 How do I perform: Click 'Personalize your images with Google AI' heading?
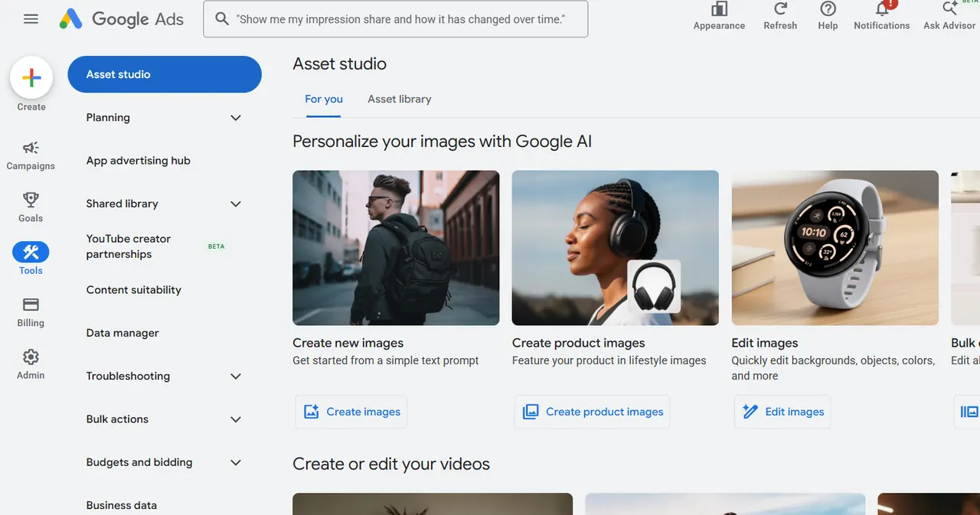click(x=443, y=142)
